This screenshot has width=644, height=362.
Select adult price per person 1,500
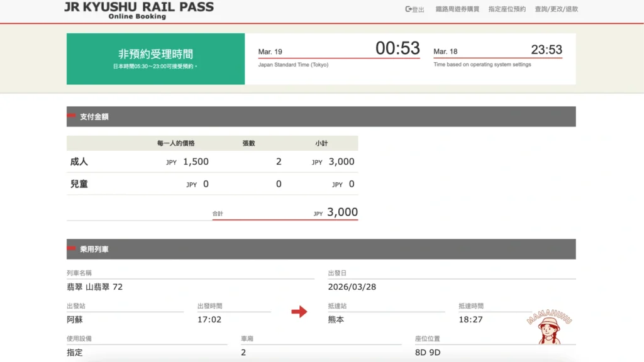pos(196,162)
